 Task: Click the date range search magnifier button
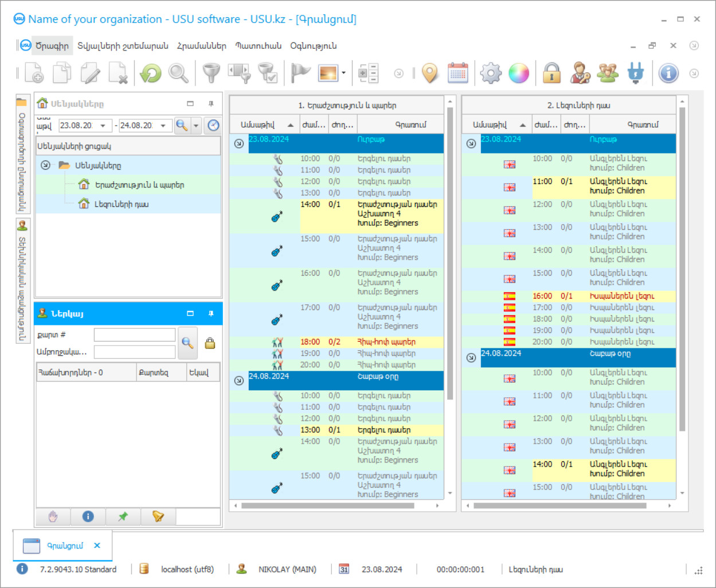coord(182,126)
